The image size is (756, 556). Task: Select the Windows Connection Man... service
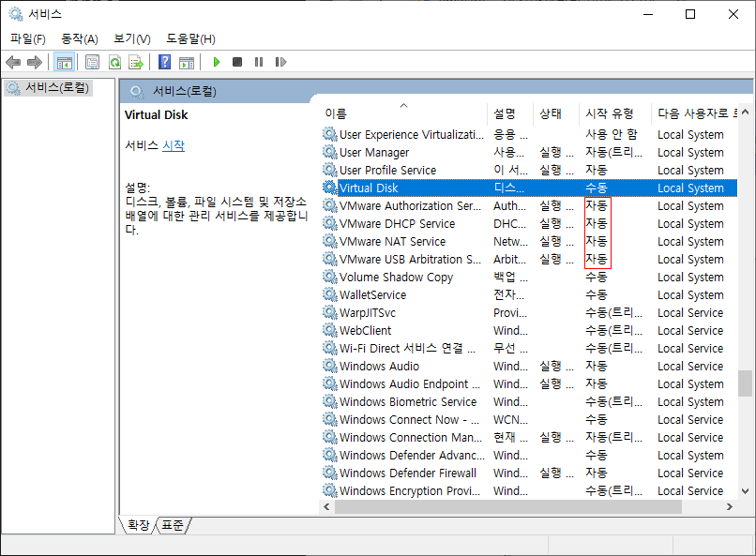529,438
